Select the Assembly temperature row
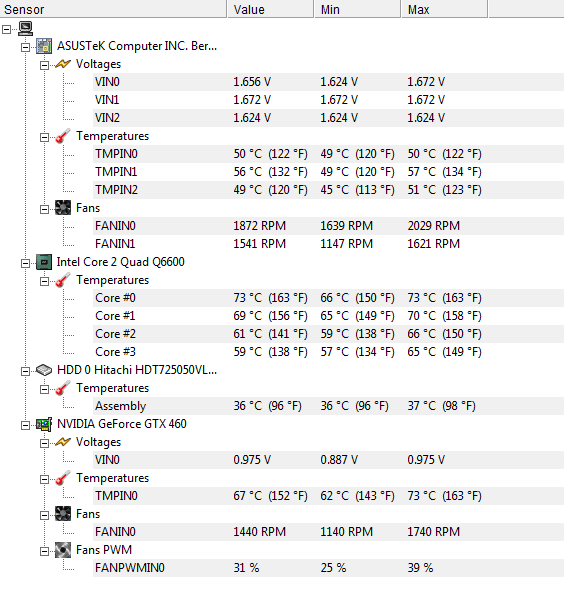Screen dimensions: 564x606 pos(328,406)
